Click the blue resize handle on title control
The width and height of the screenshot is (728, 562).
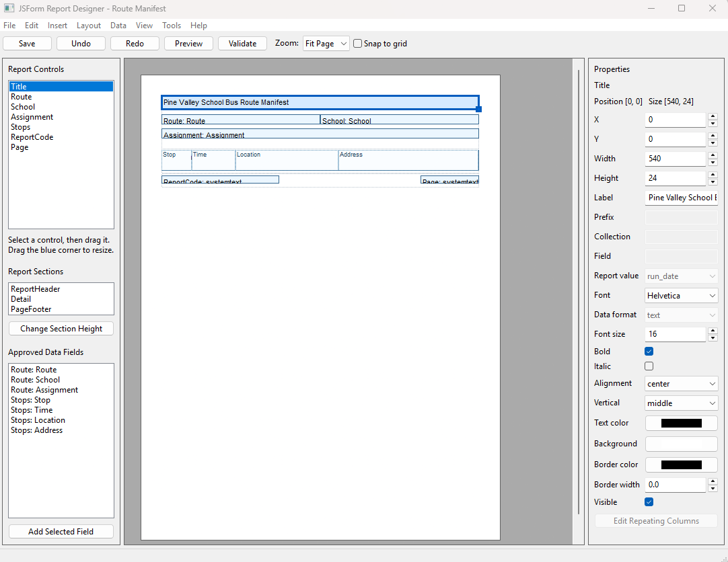point(478,109)
